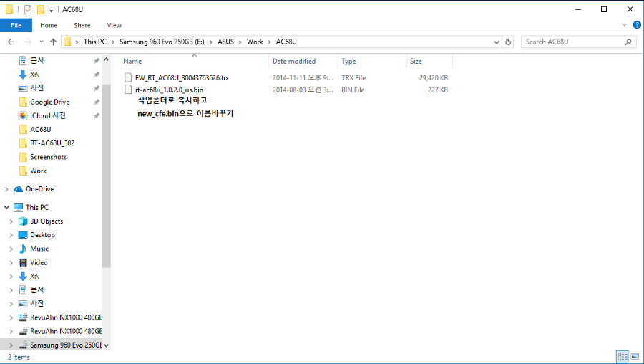644x364 pixels.
Task: Sort by Date modified column header
Action: (x=293, y=62)
